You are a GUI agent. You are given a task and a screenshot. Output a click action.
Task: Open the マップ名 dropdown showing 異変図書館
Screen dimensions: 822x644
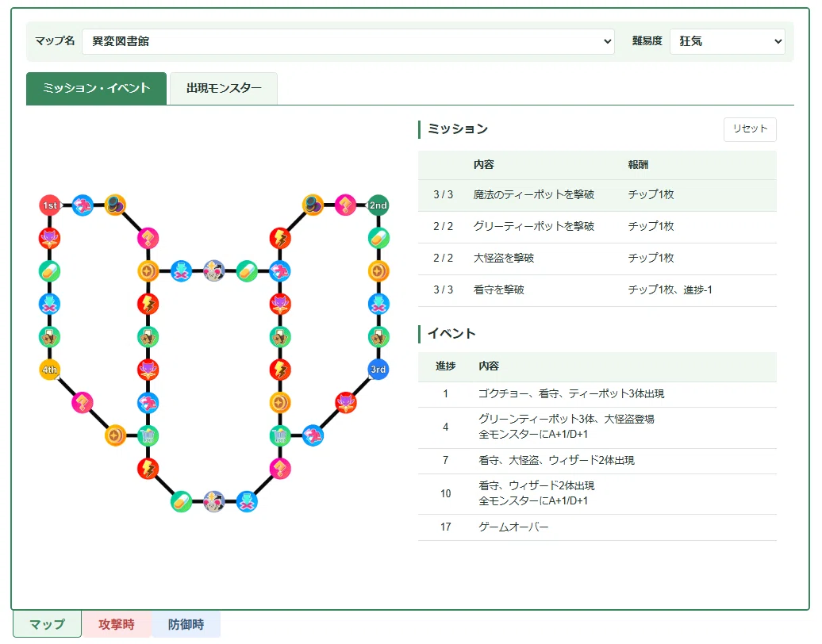tap(348, 41)
